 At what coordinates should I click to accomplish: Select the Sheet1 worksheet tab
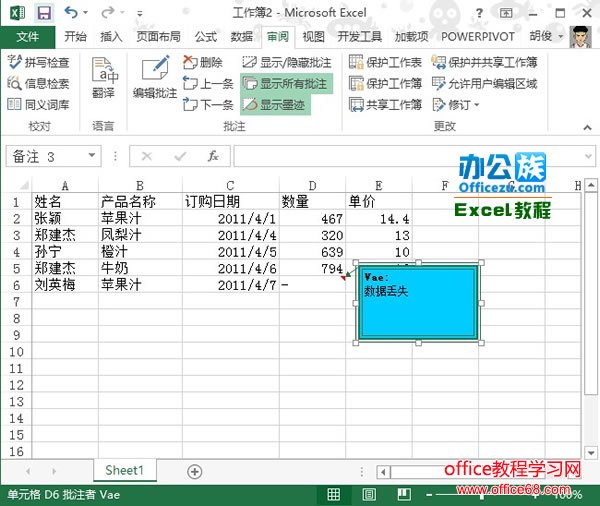point(124,470)
